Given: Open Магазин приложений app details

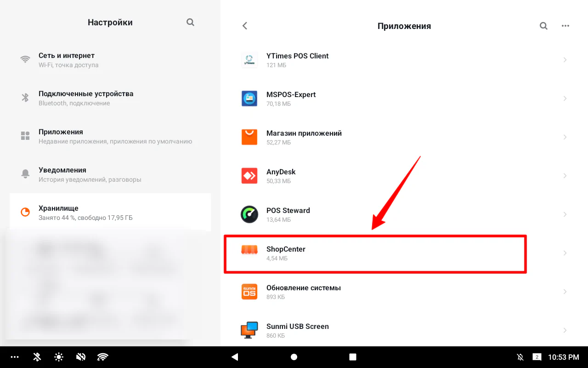Looking at the screenshot, I should tap(404, 137).
